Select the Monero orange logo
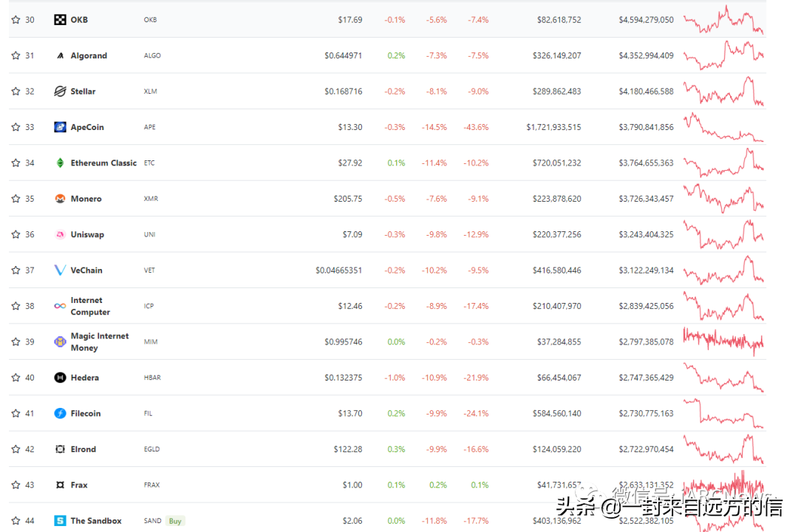 coord(59,198)
